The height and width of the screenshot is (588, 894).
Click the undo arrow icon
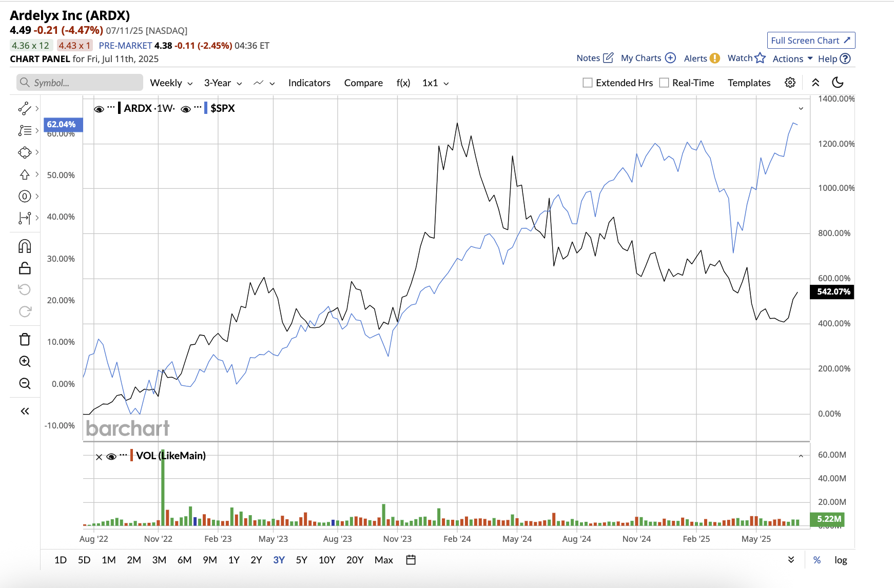(x=25, y=289)
